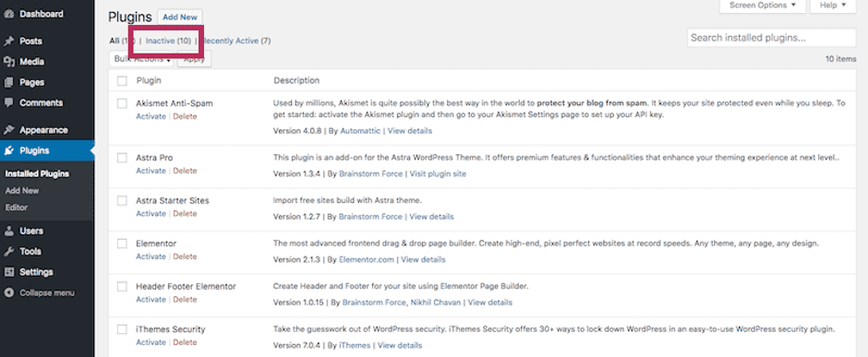Image resolution: width=868 pixels, height=357 pixels.
Task: Open the Nikhil Chavan author link
Action: pyautogui.click(x=435, y=303)
